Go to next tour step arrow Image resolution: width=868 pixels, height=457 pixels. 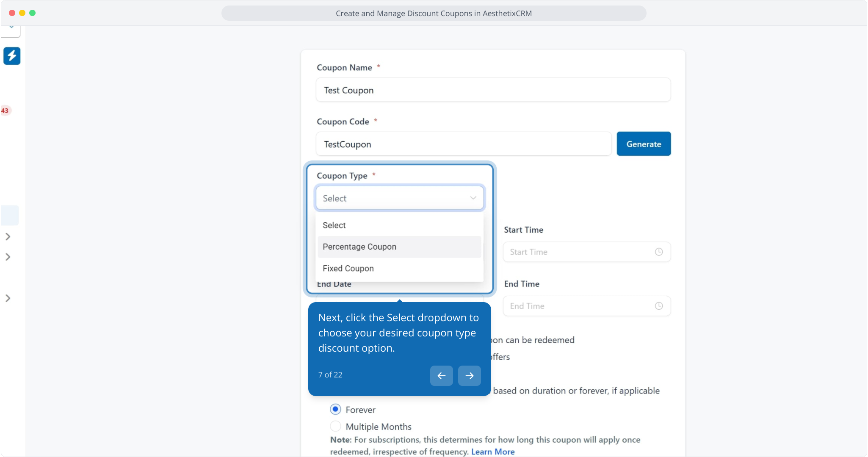pyautogui.click(x=469, y=375)
